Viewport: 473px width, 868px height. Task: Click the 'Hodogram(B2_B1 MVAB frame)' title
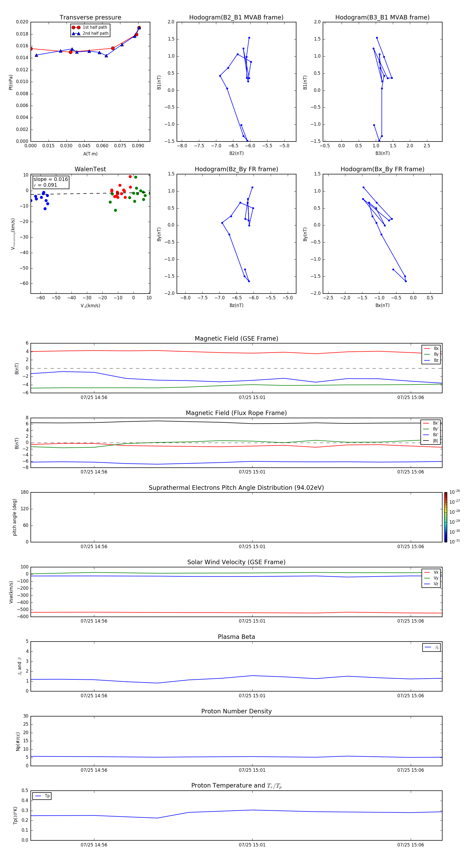(x=236, y=18)
